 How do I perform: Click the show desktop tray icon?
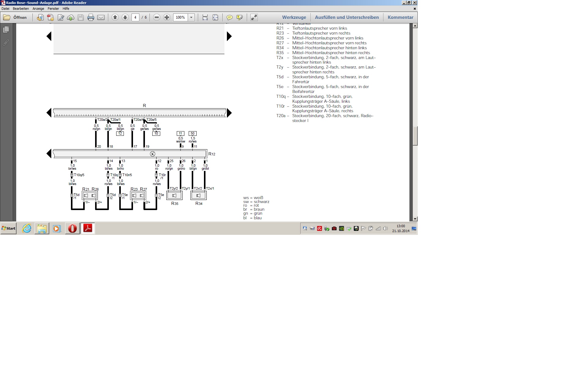click(x=414, y=228)
